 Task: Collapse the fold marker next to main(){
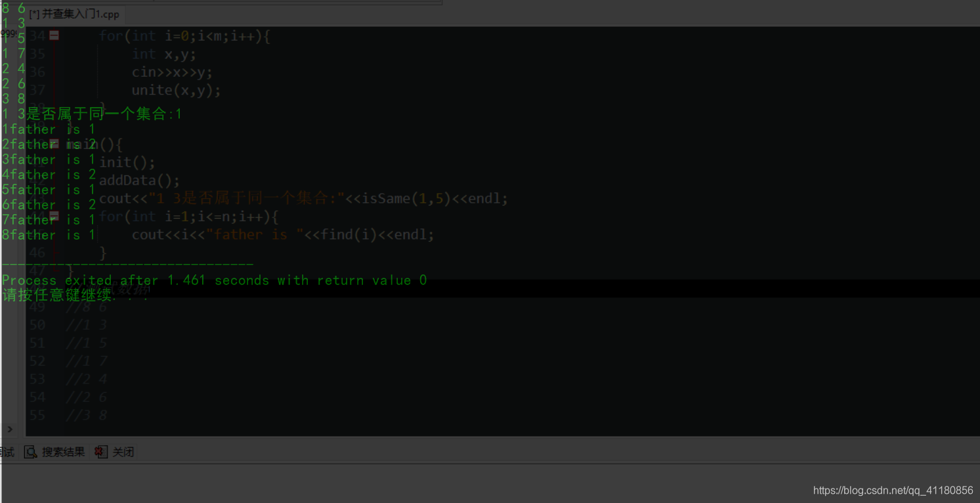54,144
